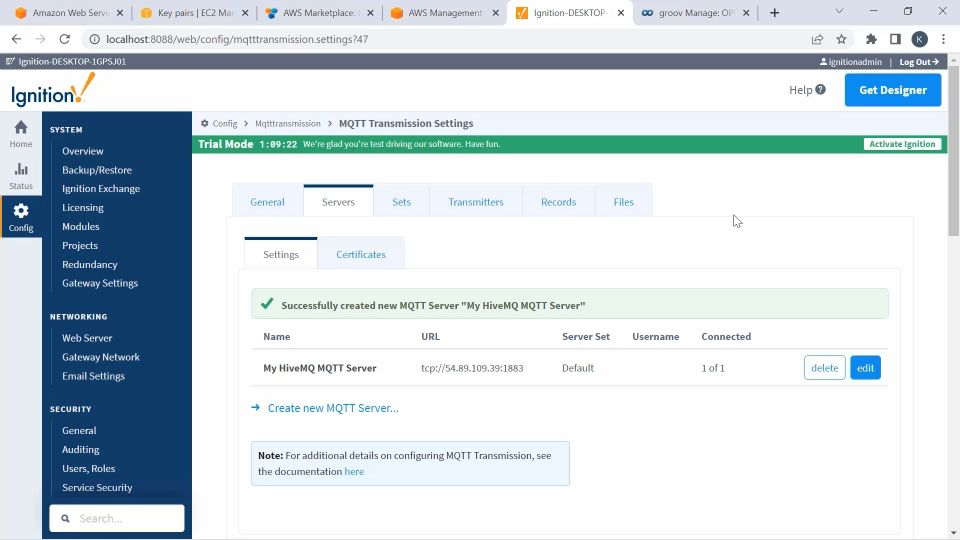Click the Get Designer button
Screen dimensions: 960x540
(x=893, y=90)
